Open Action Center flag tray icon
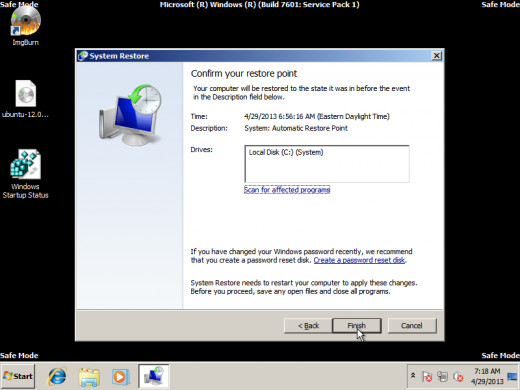 (x=427, y=377)
